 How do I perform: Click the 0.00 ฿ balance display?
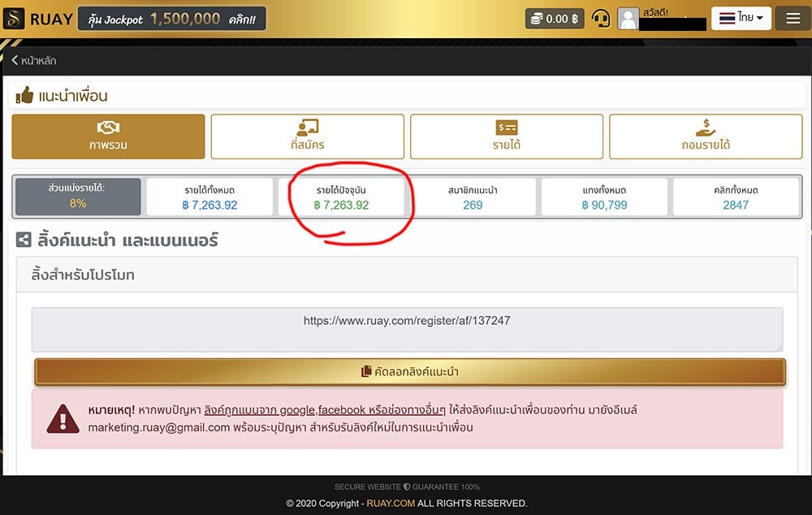pos(555,19)
